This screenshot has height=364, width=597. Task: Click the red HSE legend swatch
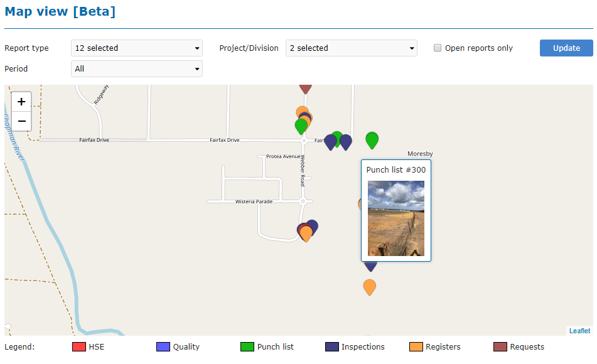[79, 347]
